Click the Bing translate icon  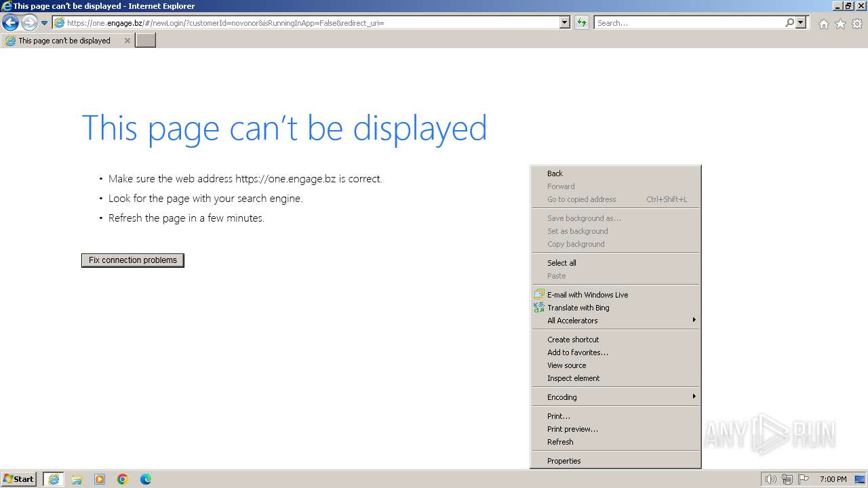[539, 308]
